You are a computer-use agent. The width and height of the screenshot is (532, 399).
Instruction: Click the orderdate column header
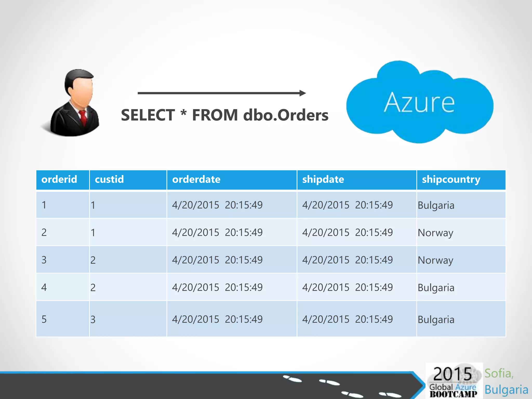tap(196, 179)
